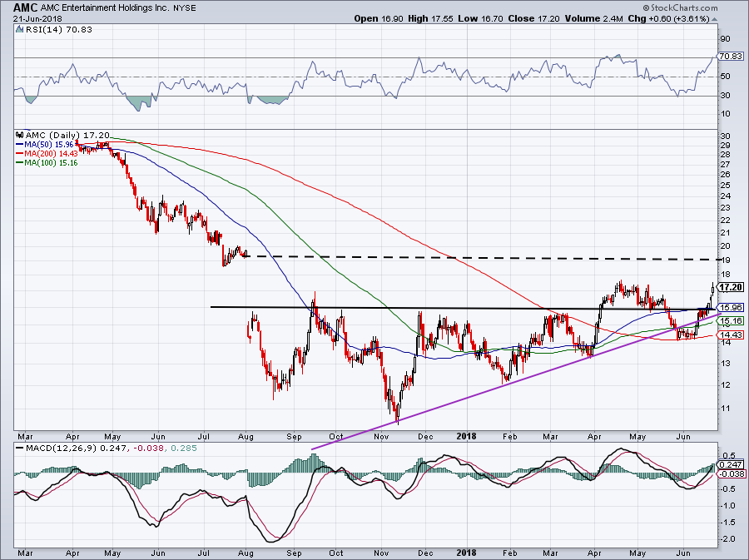Click the RSI 70.83 value label on right axis
Viewport: 749px width, 560px height.
(x=731, y=57)
